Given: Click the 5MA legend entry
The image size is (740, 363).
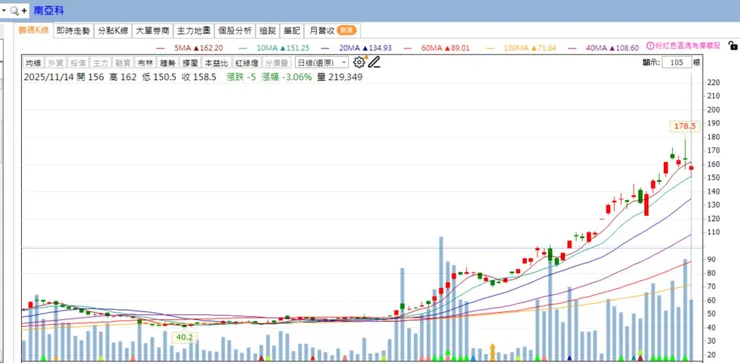Looking at the screenshot, I should coord(198,48).
